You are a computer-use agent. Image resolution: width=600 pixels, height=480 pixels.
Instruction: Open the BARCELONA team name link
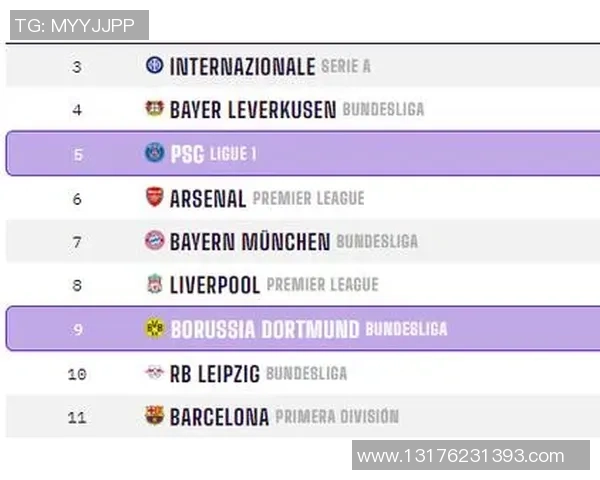click(219, 417)
